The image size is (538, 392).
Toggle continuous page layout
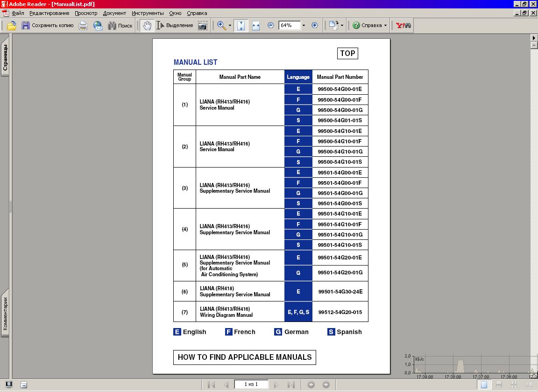click(x=499, y=385)
